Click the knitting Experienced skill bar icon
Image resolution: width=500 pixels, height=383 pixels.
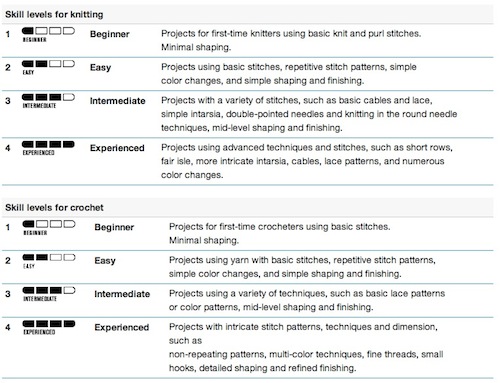(48, 148)
